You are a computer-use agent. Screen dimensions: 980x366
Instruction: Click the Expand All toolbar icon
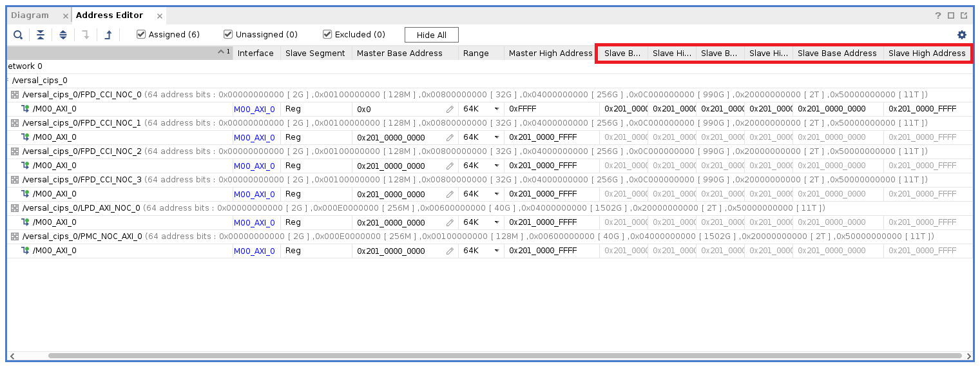pyautogui.click(x=63, y=35)
